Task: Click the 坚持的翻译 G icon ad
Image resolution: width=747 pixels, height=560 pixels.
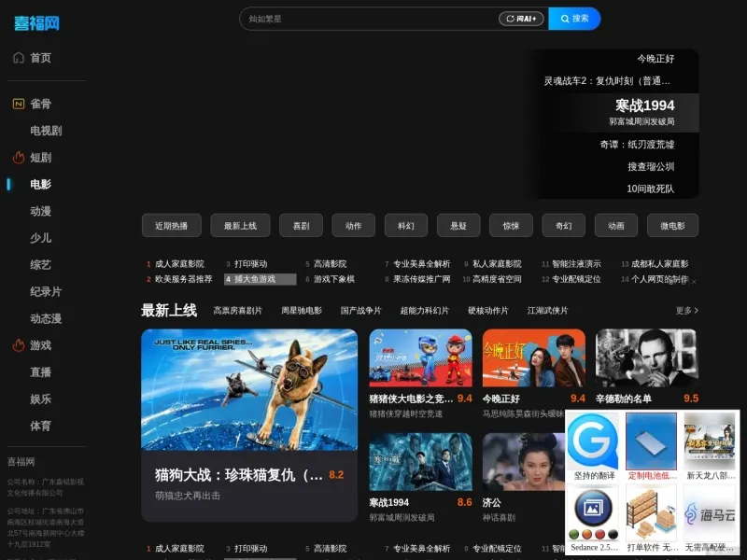Action: tap(593, 441)
